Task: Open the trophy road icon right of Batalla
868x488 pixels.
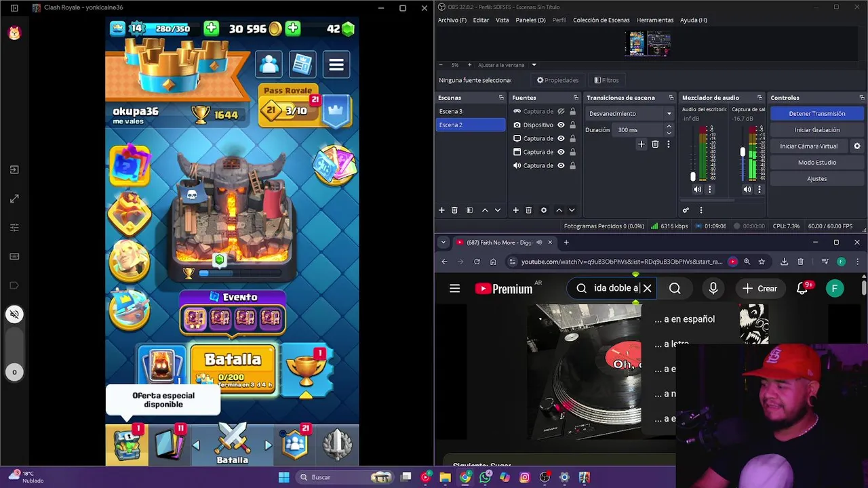Action: coord(307,371)
